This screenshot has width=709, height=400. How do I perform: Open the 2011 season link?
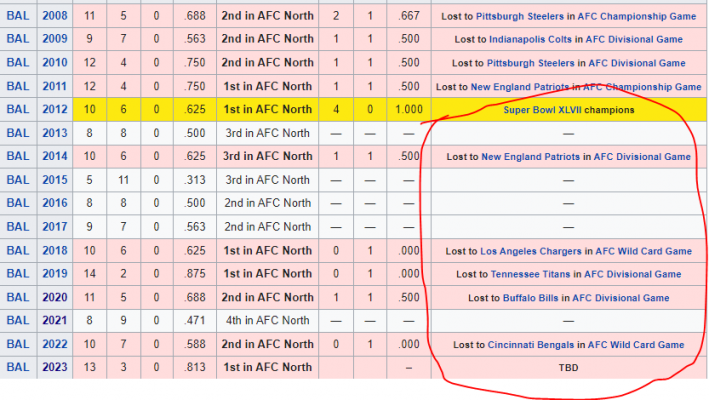55,86
